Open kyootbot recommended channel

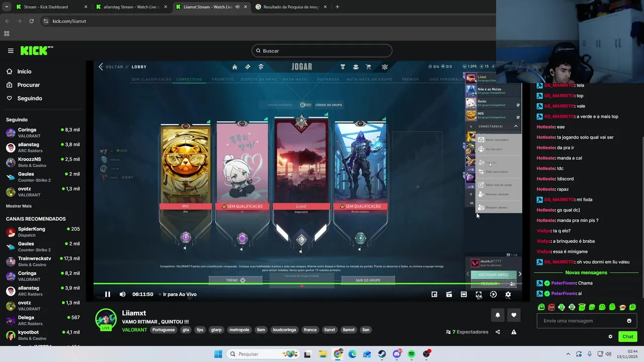[x=43, y=335]
